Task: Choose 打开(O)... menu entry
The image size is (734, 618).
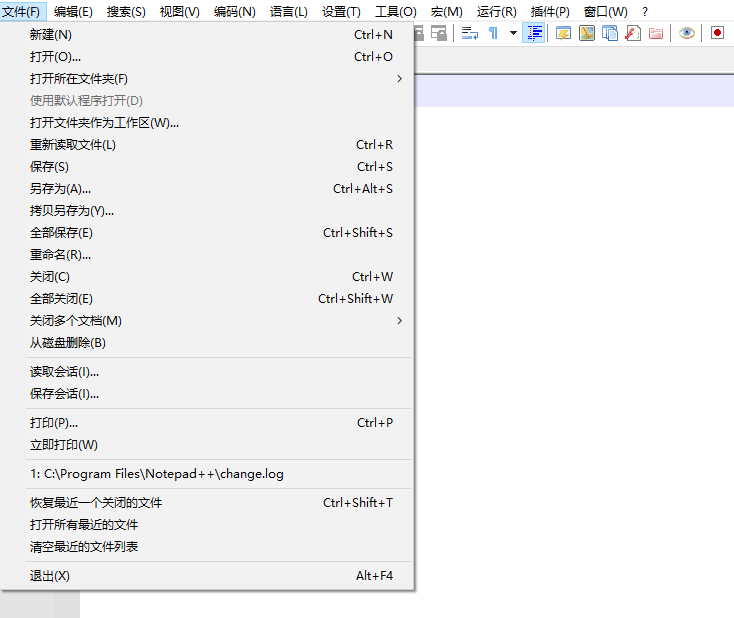Action: coord(207,57)
